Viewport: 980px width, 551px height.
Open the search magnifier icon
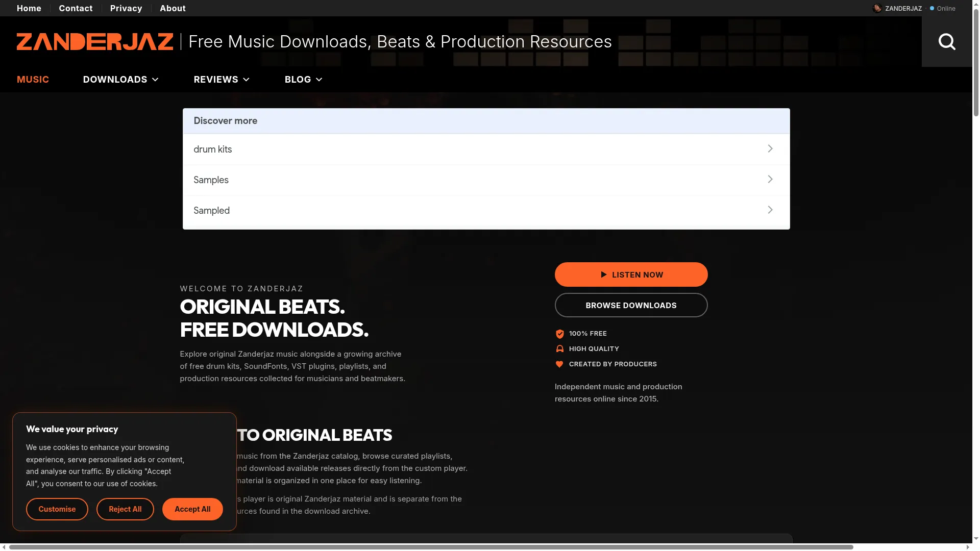click(947, 41)
